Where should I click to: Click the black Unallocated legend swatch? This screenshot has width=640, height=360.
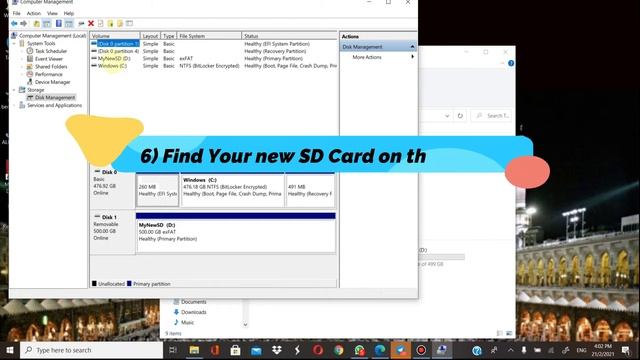click(94, 284)
